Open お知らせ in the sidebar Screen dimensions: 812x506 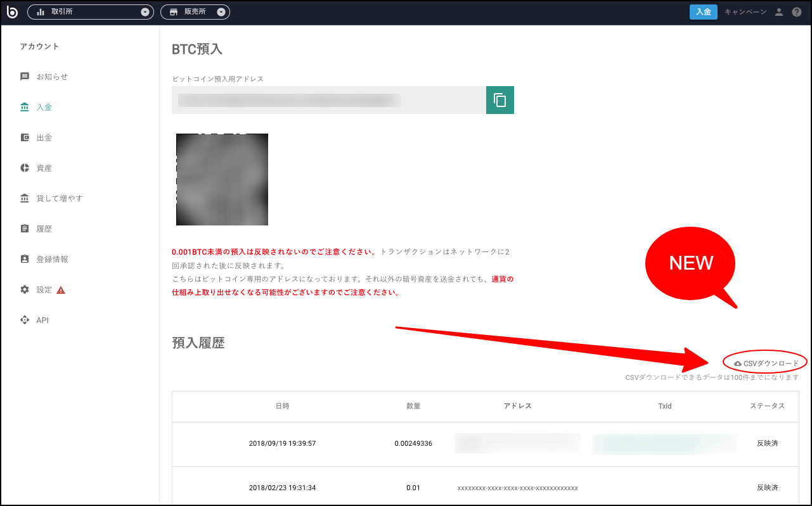click(x=52, y=77)
